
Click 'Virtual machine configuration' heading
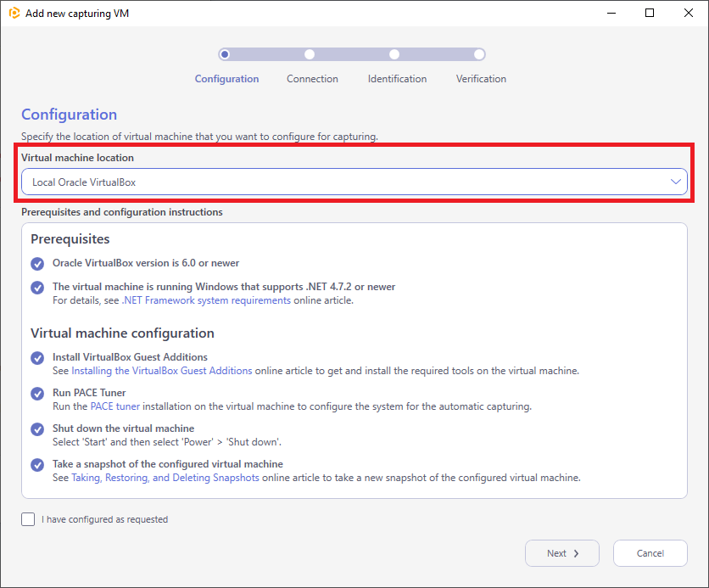coord(122,333)
